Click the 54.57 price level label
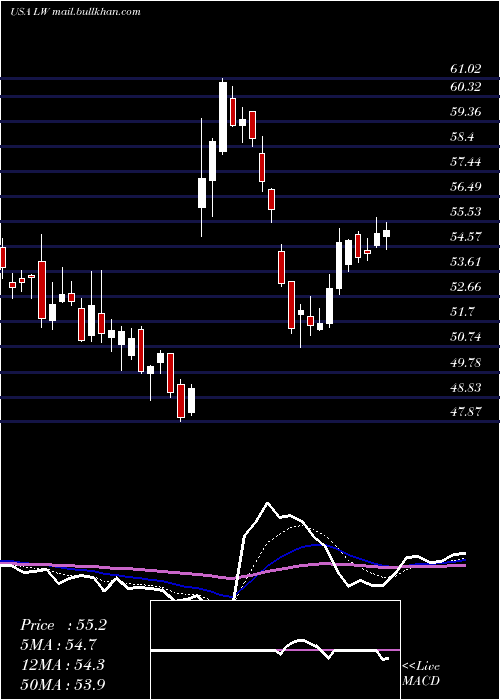The height and width of the screenshot is (700, 500). [466, 237]
